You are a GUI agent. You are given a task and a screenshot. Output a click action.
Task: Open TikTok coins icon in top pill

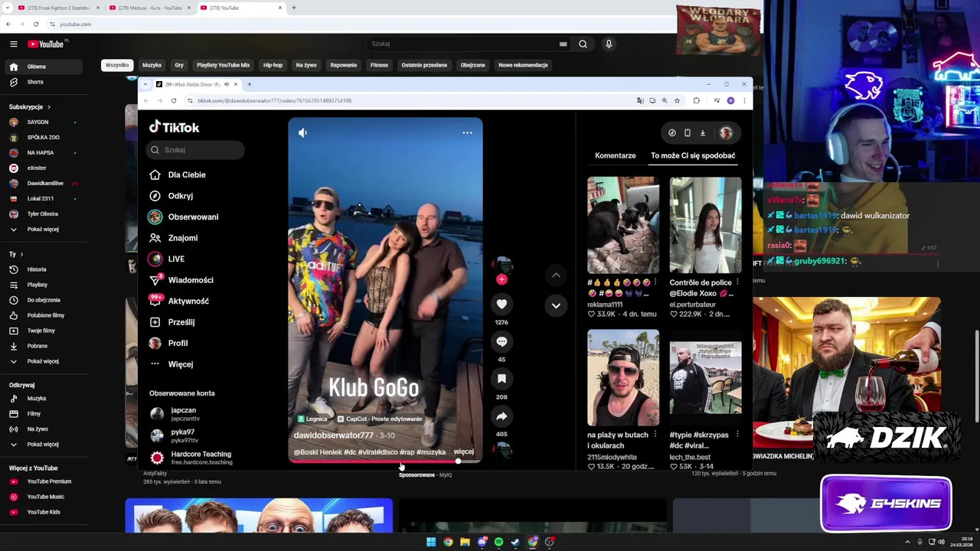672,133
